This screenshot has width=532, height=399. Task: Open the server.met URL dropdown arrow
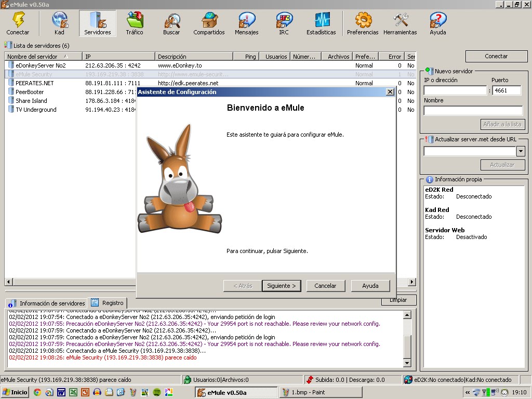521,151
